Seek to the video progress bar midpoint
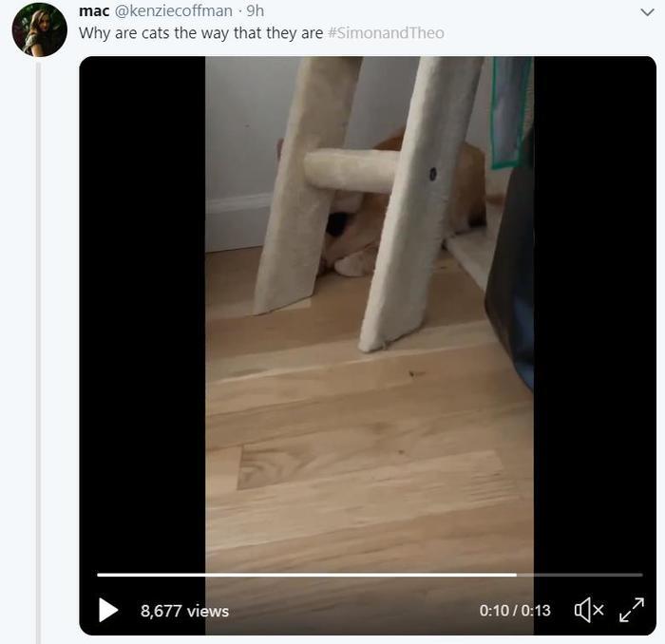Screen dimensions: 665x644 [x=370, y=575]
